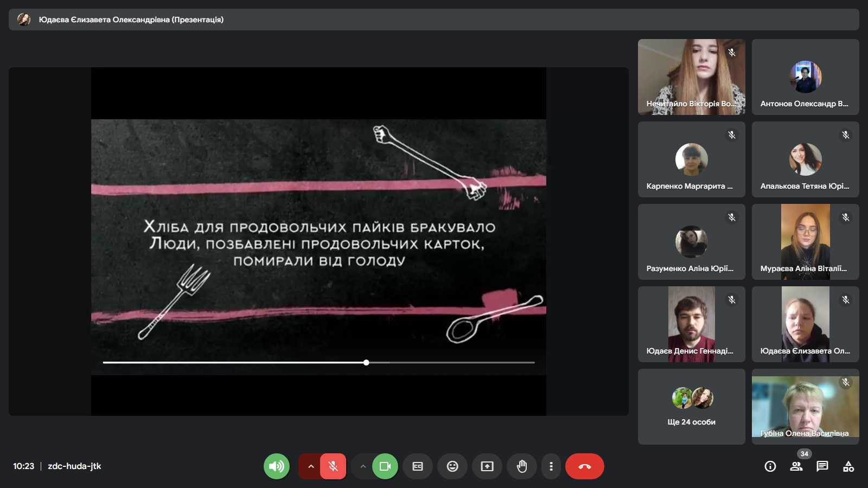The image size is (868, 488).
Task: Toggle the speaker audio output button
Action: click(277, 466)
